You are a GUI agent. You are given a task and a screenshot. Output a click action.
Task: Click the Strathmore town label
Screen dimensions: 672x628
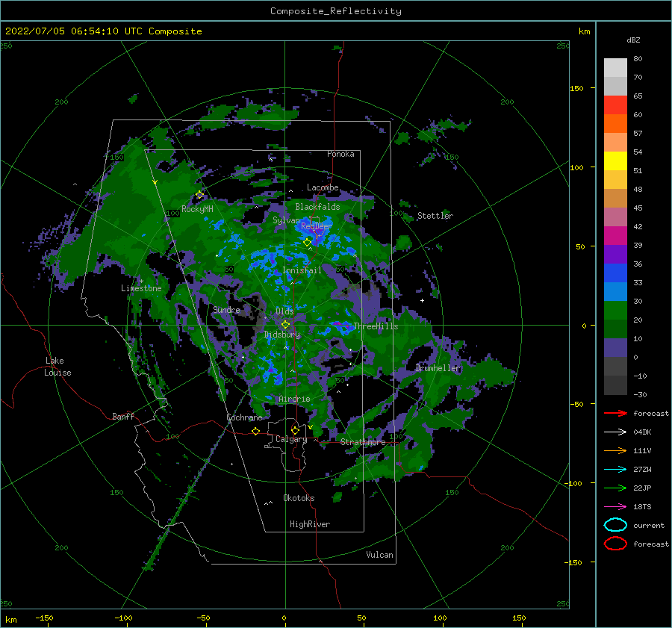coord(363,442)
